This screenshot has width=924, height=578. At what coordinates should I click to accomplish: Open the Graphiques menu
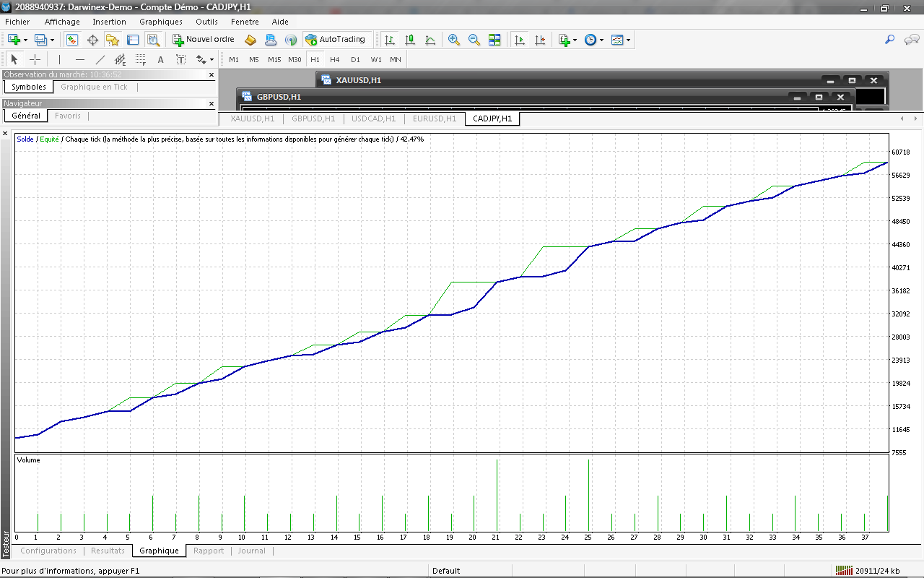[x=160, y=22]
